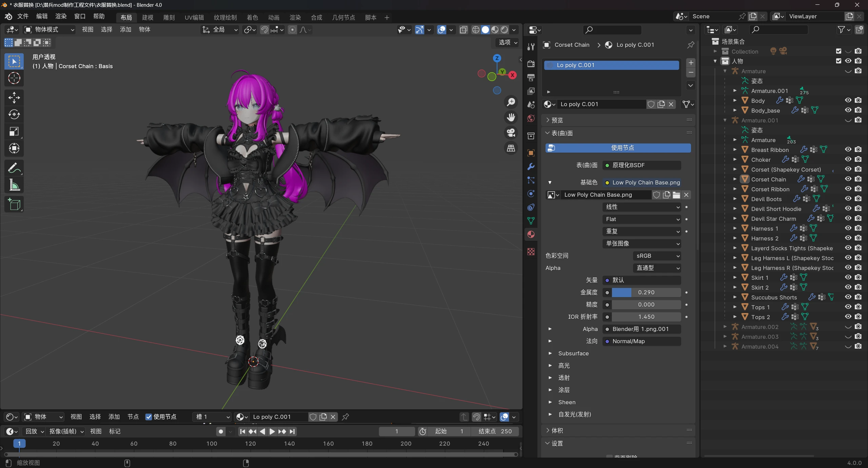Open the 选项 options button in viewport

pyautogui.click(x=508, y=42)
